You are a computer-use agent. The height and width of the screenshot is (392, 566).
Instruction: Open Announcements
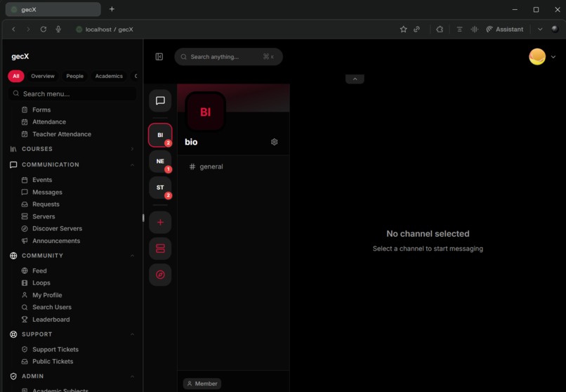pyautogui.click(x=56, y=241)
